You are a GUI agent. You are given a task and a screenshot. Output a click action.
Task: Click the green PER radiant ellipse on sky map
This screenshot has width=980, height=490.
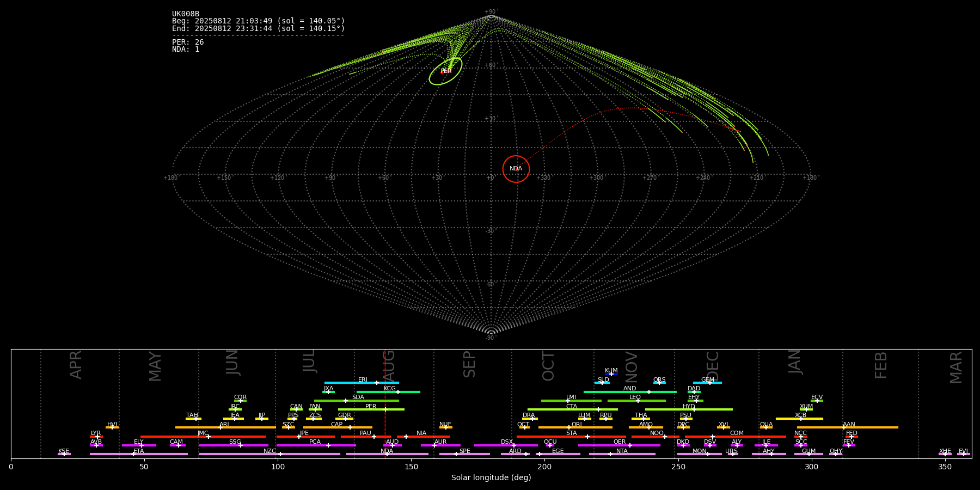click(x=445, y=71)
